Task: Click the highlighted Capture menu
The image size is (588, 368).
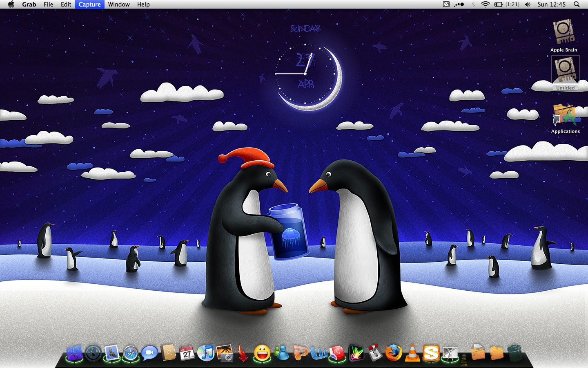Action: click(x=90, y=4)
